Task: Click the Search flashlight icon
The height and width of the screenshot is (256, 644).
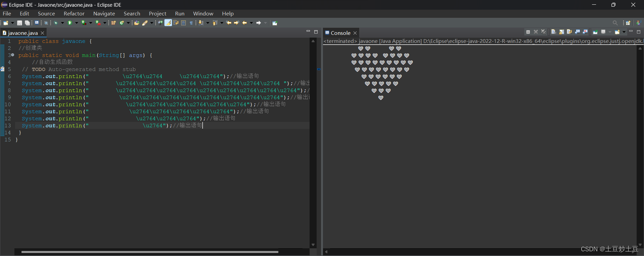Action: click(x=145, y=23)
